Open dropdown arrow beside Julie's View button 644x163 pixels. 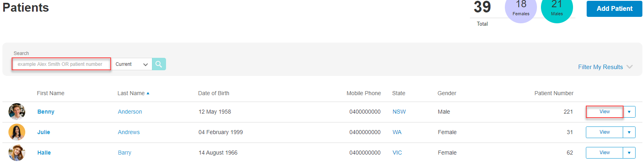(629, 132)
